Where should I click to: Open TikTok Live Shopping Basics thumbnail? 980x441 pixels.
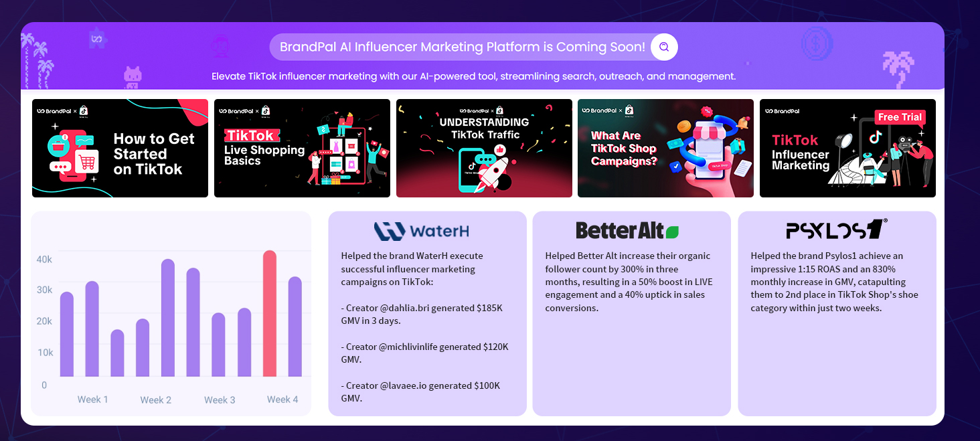tap(302, 149)
